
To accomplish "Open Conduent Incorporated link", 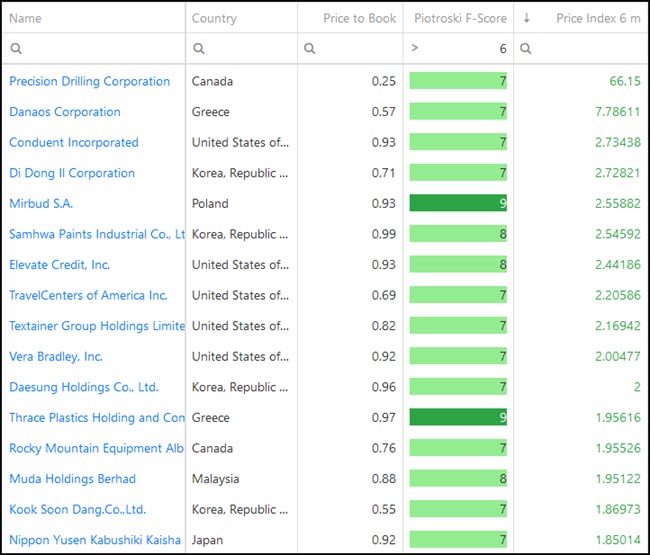I will (74, 143).
